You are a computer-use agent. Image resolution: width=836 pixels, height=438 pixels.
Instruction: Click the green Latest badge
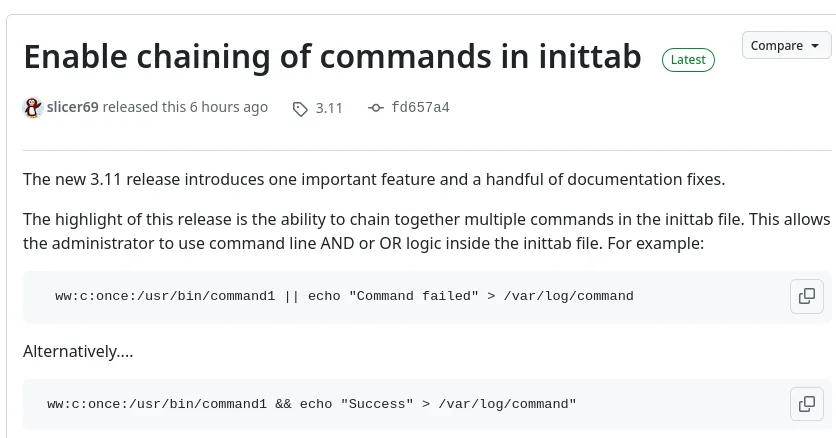coord(688,60)
